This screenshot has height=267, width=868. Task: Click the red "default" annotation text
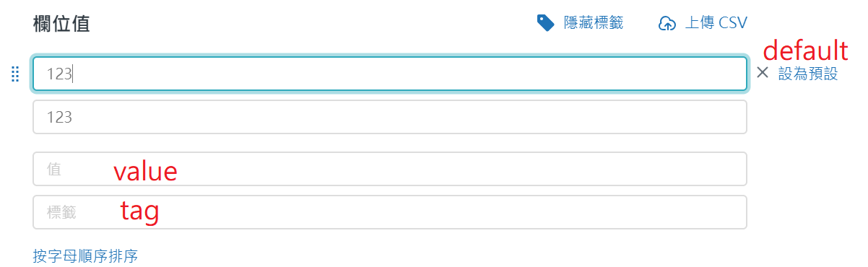tap(805, 51)
